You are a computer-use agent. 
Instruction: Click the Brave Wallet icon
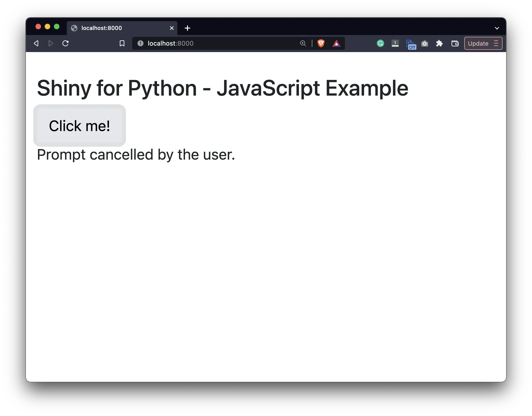[455, 43]
